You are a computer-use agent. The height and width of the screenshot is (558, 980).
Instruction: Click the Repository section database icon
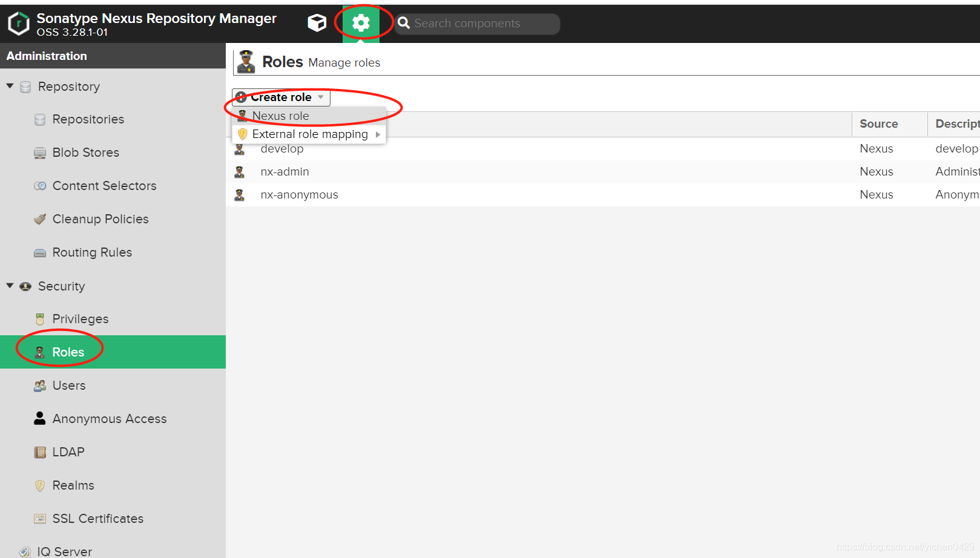25,87
